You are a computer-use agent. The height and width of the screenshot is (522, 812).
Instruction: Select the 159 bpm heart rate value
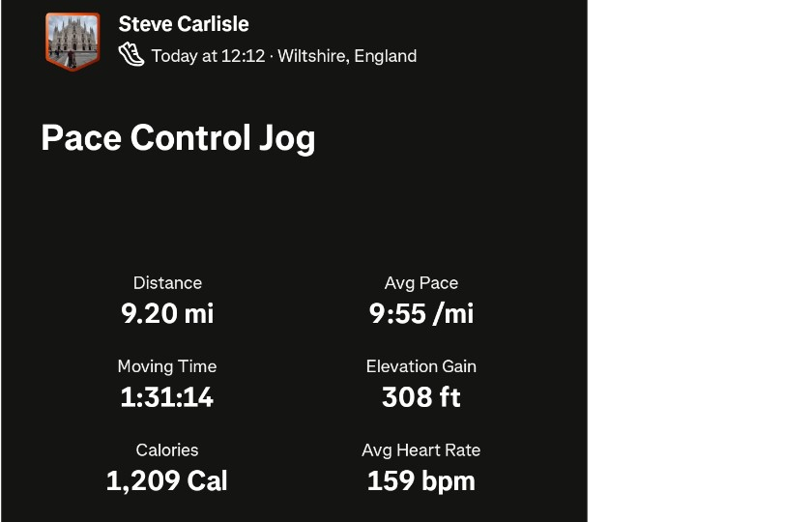[421, 480]
